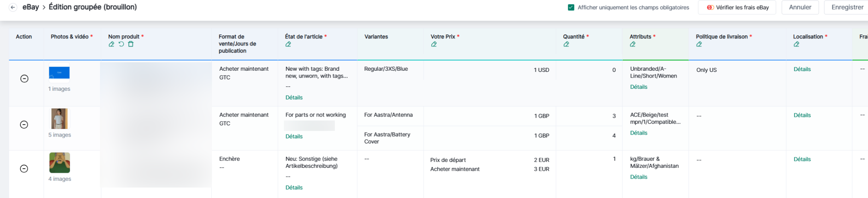Viewport: 868px width, 198px height.
Task: Open Détails link under Unbranded attributes
Action: point(639,87)
